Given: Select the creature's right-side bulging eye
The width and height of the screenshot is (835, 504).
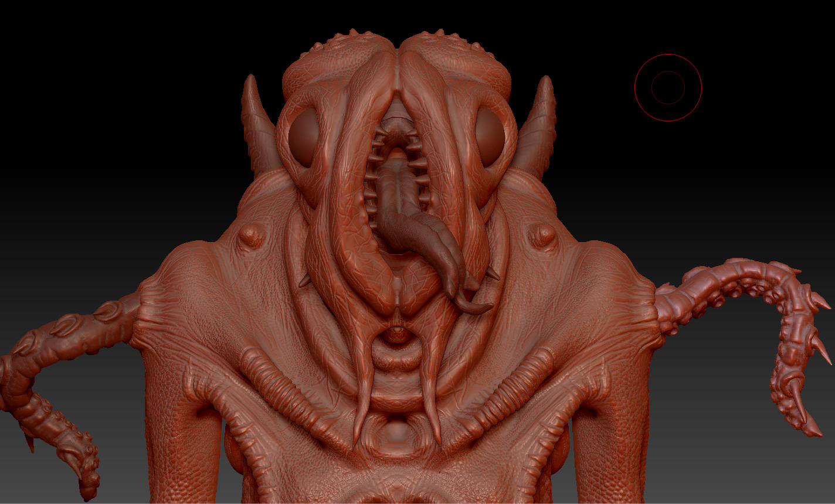Looking at the screenshot, I should pyautogui.click(x=490, y=137).
